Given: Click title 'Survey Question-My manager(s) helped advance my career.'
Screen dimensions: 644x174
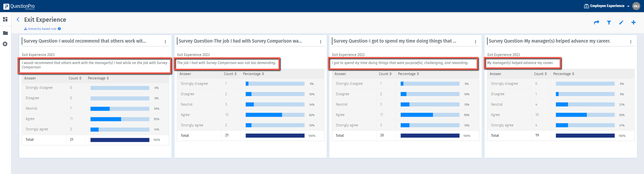Looking at the screenshot, I should tap(549, 41).
